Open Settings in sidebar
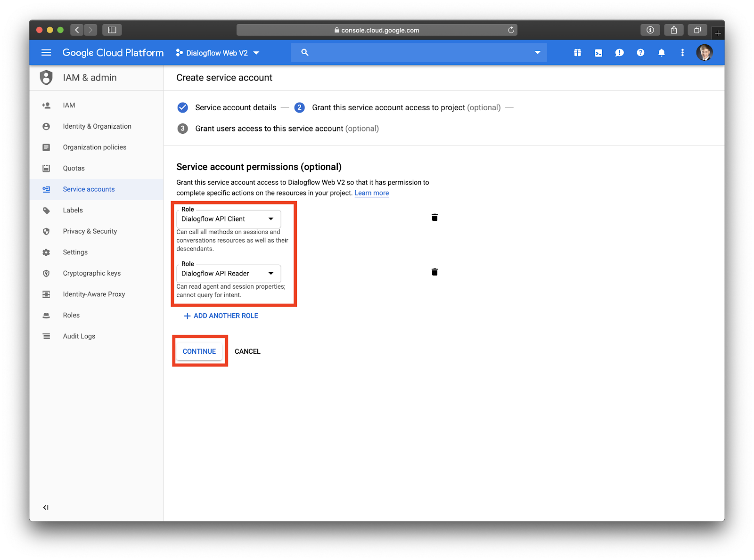754x560 pixels. (x=75, y=252)
